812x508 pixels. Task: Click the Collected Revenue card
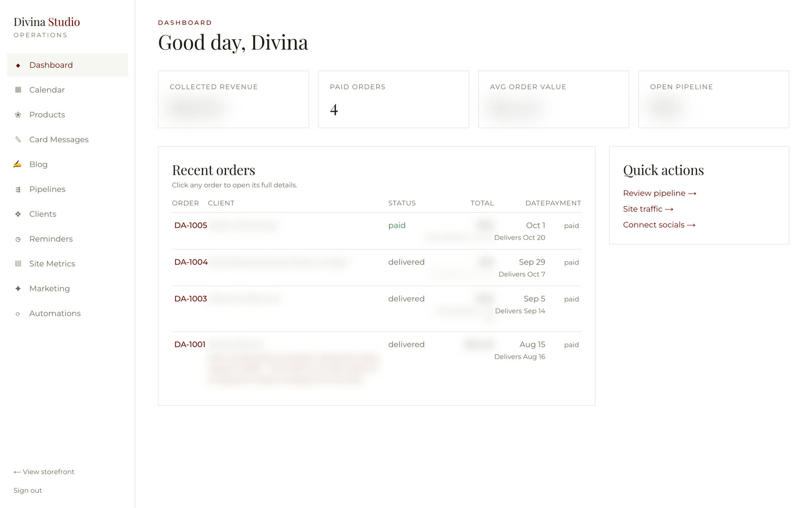233,100
